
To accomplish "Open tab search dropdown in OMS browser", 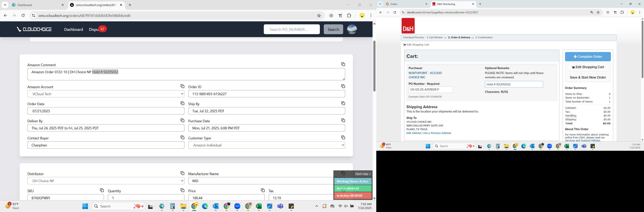I will pyautogui.click(x=5, y=5).
